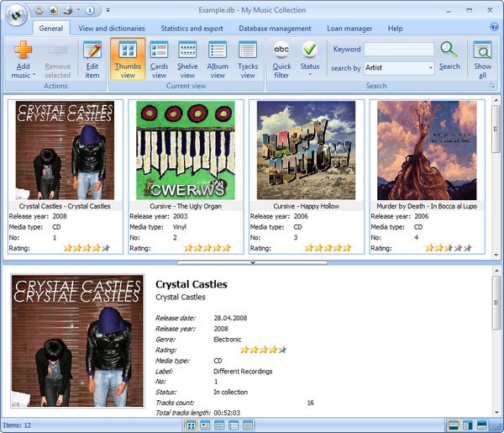Click the large Crystal Castles cover in details
Screen dimensions: 504x433
(x=77, y=341)
